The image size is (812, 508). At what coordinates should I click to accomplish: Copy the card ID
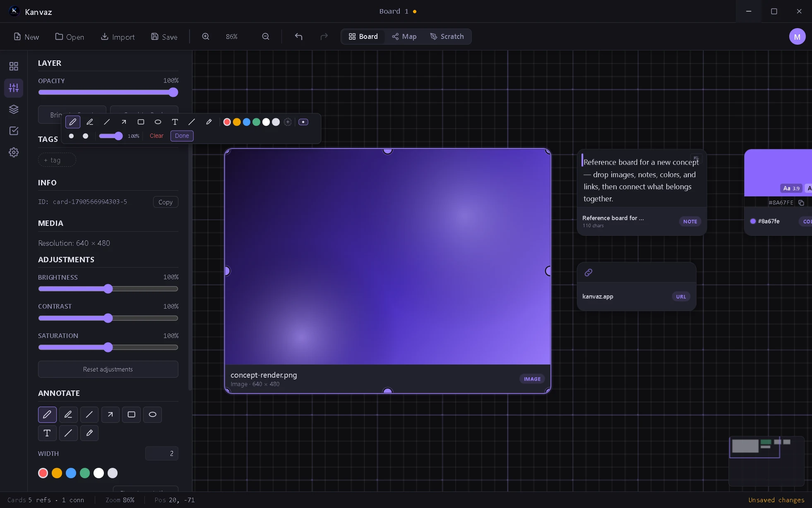pyautogui.click(x=166, y=202)
